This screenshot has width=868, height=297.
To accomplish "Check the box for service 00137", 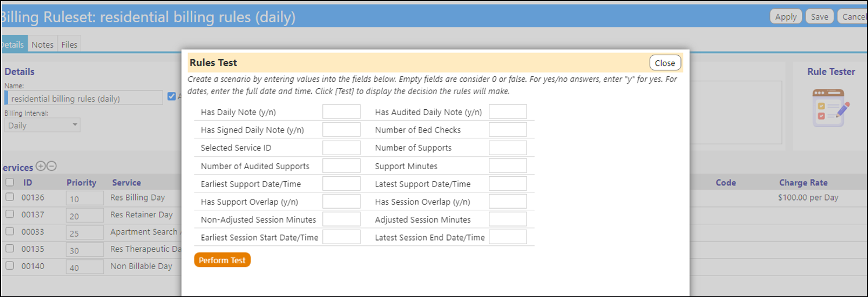I will click(x=10, y=214).
